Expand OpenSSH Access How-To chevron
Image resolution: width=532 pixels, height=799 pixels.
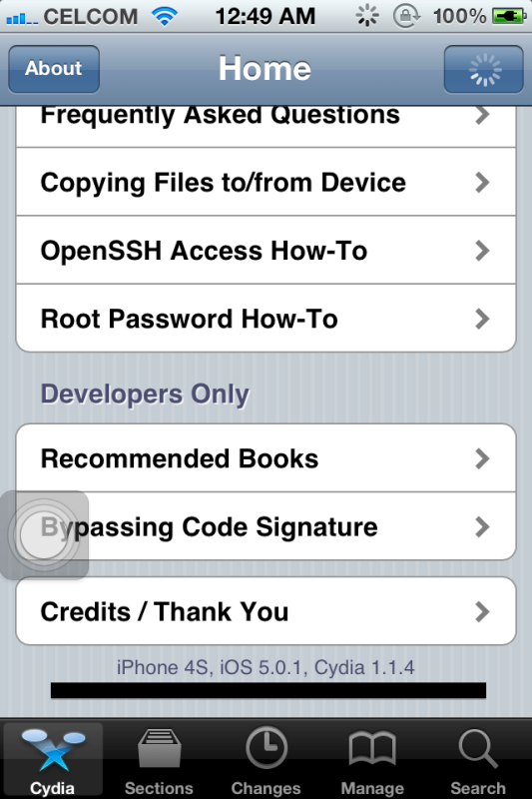[x=482, y=251]
